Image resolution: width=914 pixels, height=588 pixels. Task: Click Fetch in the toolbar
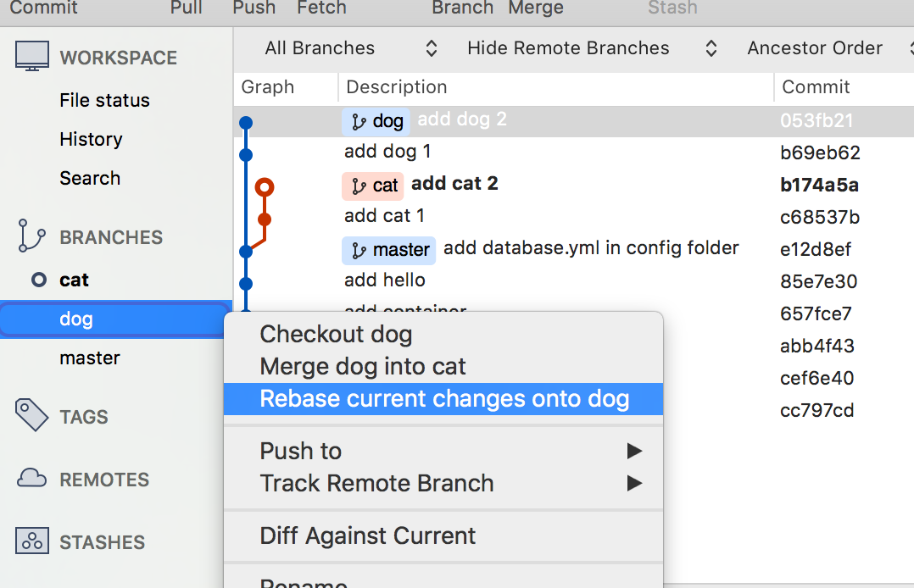321,8
